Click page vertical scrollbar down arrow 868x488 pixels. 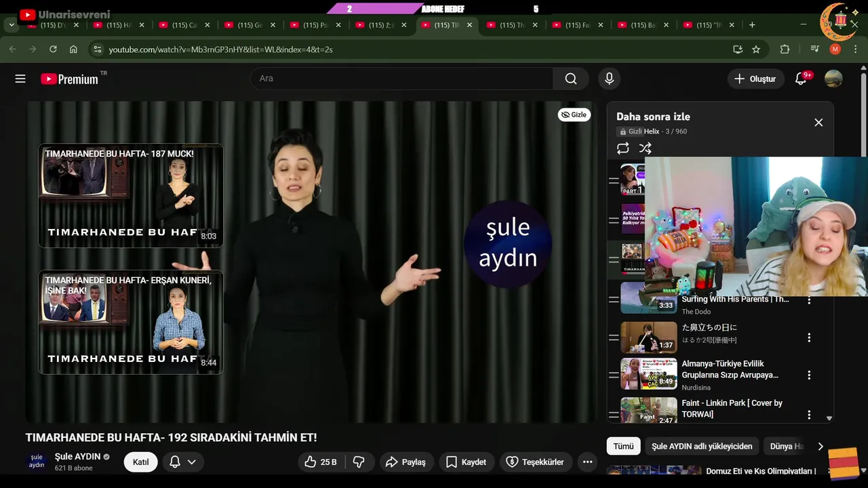pos(863,470)
